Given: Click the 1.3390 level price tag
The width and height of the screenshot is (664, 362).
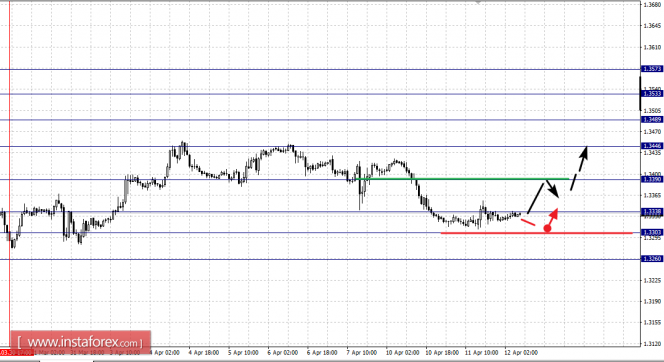Looking at the screenshot, I should pyautogui.click(x=652, y=180).
